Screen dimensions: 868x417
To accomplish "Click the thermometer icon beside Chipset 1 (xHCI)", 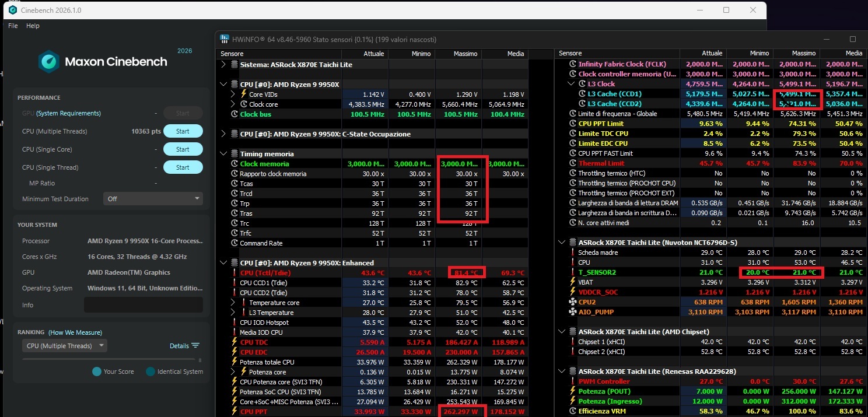I will pyautogui.click(x=572, y=342).
